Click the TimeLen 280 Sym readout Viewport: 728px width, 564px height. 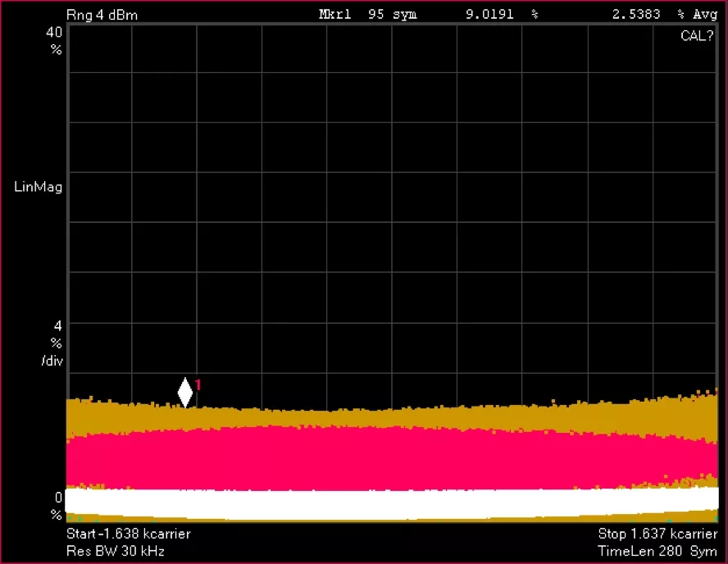point(657,551)
